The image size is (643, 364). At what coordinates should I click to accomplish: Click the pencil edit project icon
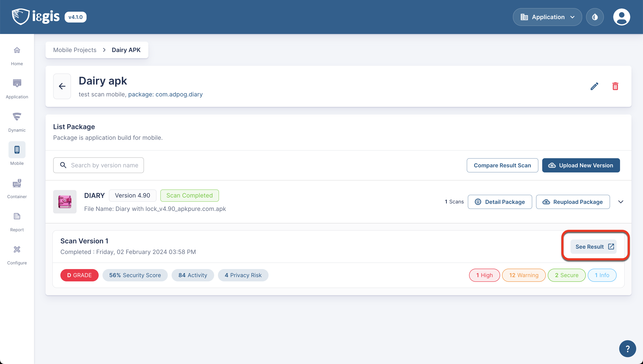(594, 86)
